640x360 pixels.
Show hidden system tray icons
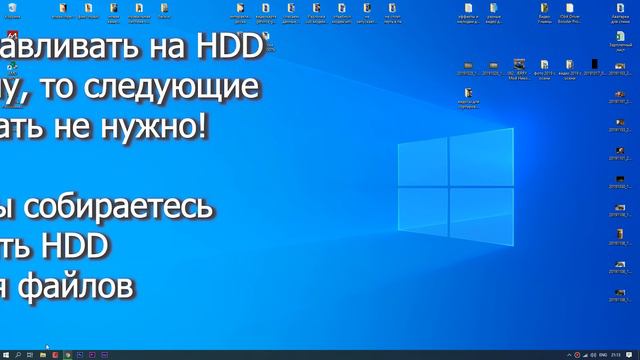click(569, 355)
